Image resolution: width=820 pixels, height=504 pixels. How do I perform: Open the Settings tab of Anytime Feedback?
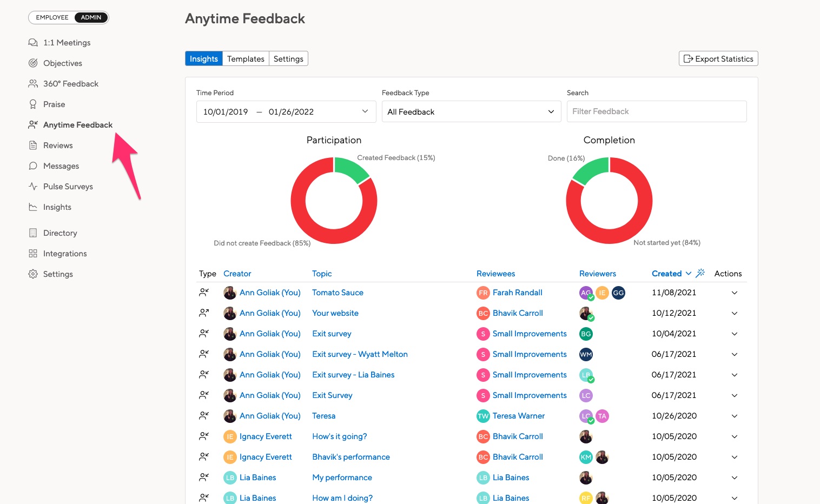288,58
